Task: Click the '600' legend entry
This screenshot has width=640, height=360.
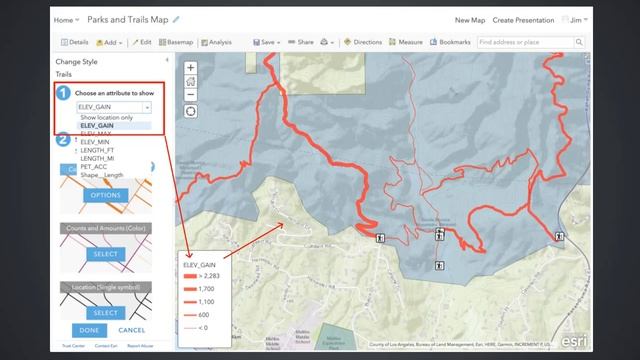Action: tap(197, 315)
